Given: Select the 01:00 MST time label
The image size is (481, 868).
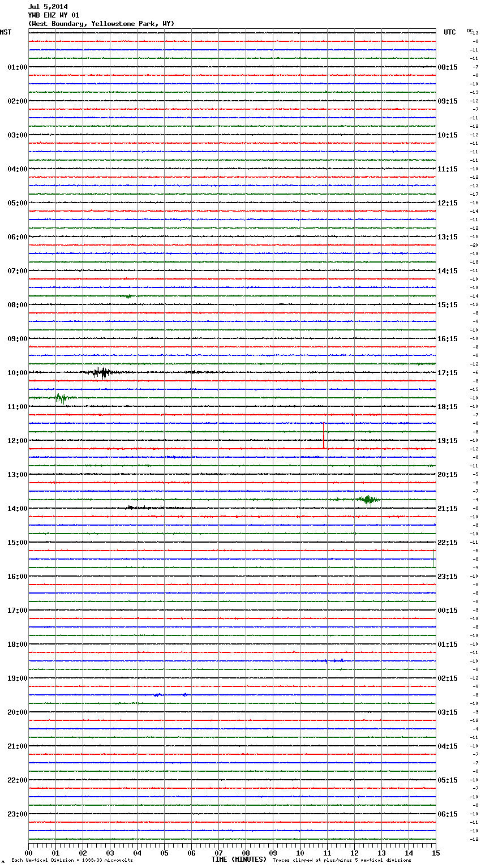Looking at the screenshot, I should [17, 67].
